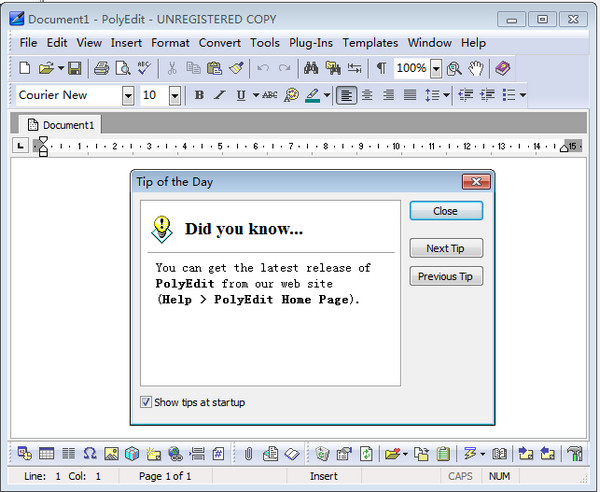Expand the font size dropdown
This screenshot has width=600, height=492.
[x=175, y=95]
